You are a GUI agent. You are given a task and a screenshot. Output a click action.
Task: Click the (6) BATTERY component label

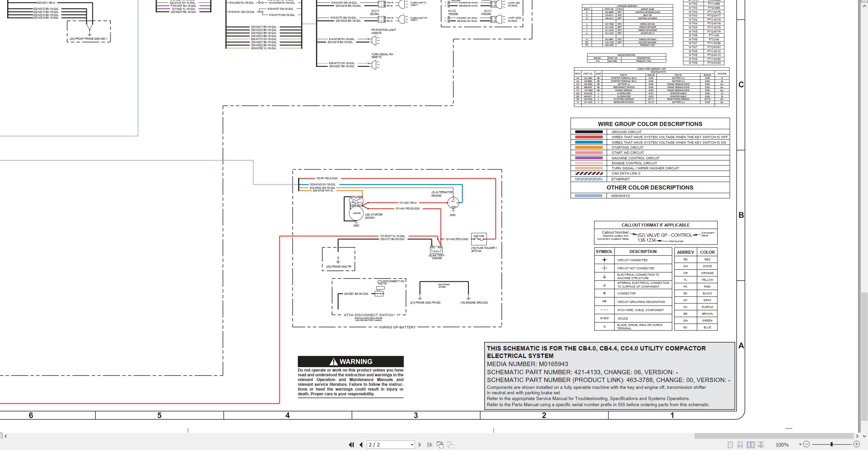(x=437, y=255)
